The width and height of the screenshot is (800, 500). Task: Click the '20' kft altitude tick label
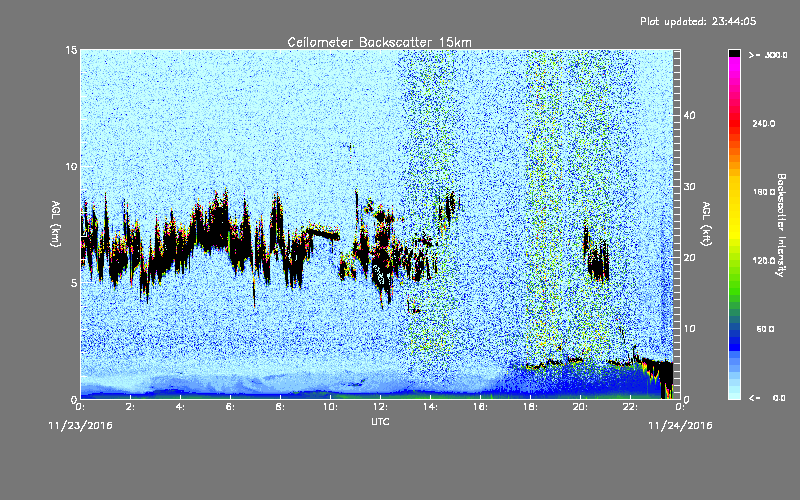point(689,258)
